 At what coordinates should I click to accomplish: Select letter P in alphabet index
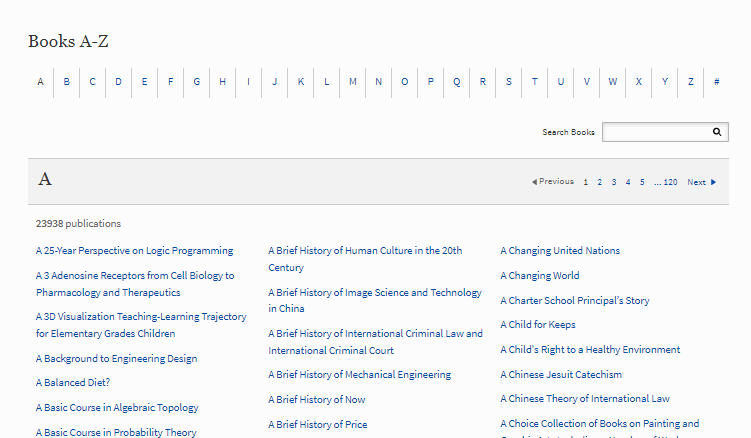point(431,81)
